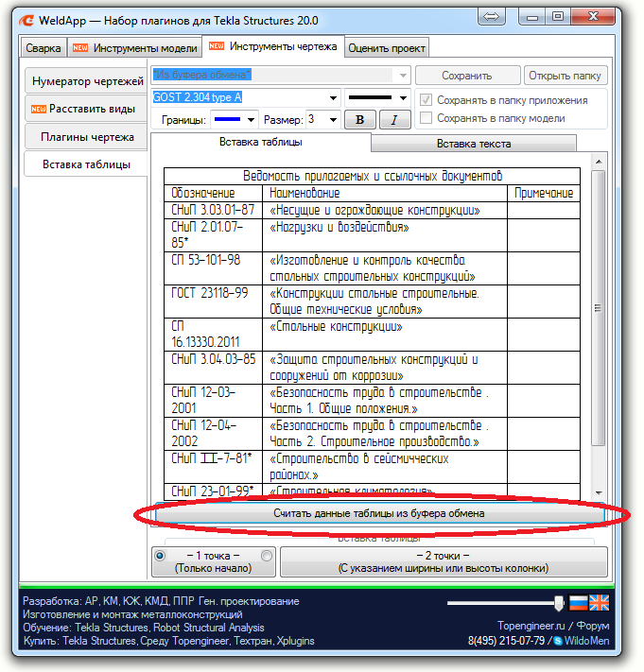Screen dimensions: 644x672
Task: Enable Сохранять в папку модели checkbox
Action: (426, 117)
